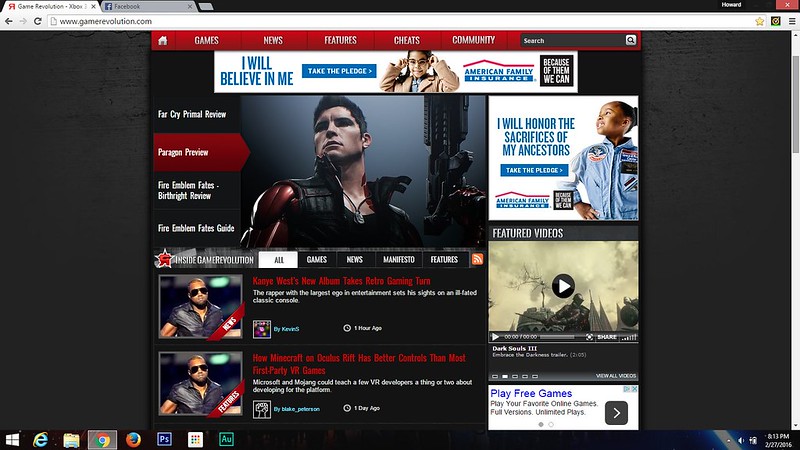Open the Windows Start menu
The image size is (800, 450).
(12, 440)
